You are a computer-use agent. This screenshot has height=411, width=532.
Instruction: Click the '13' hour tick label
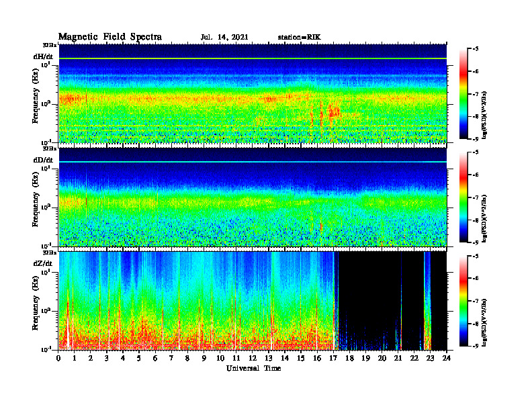tap(269, 359)
